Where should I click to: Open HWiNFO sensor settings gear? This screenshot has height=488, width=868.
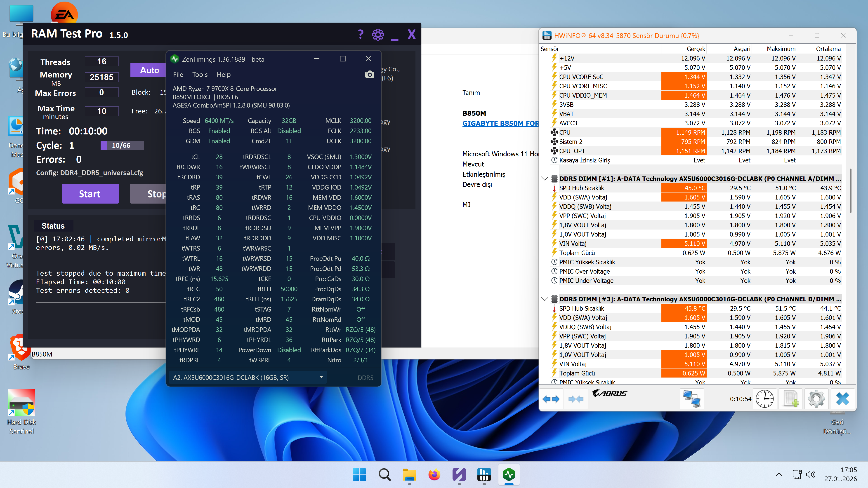(x=816, y=399)
